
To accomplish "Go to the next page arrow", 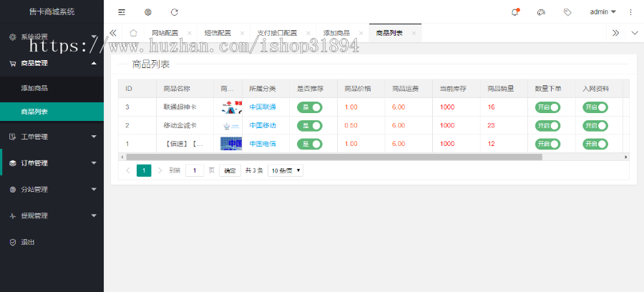I will click(160, 170).
